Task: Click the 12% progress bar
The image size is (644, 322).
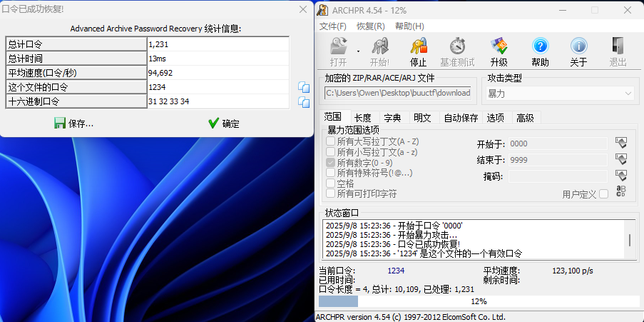Action: point(479,301)
